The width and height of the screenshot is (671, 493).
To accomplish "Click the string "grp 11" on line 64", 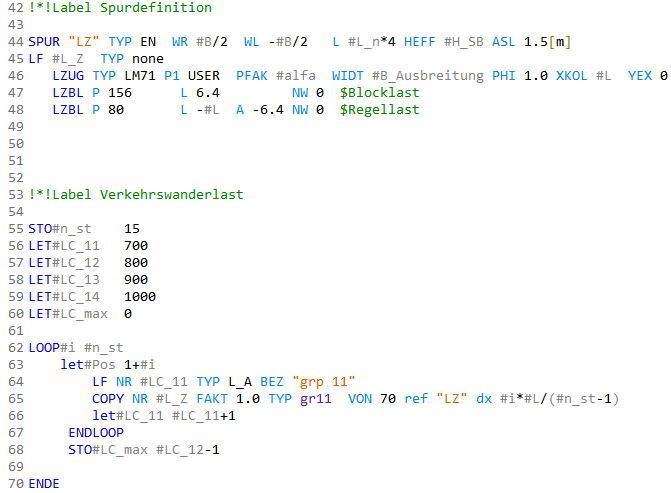I will [x=324, y=382].
